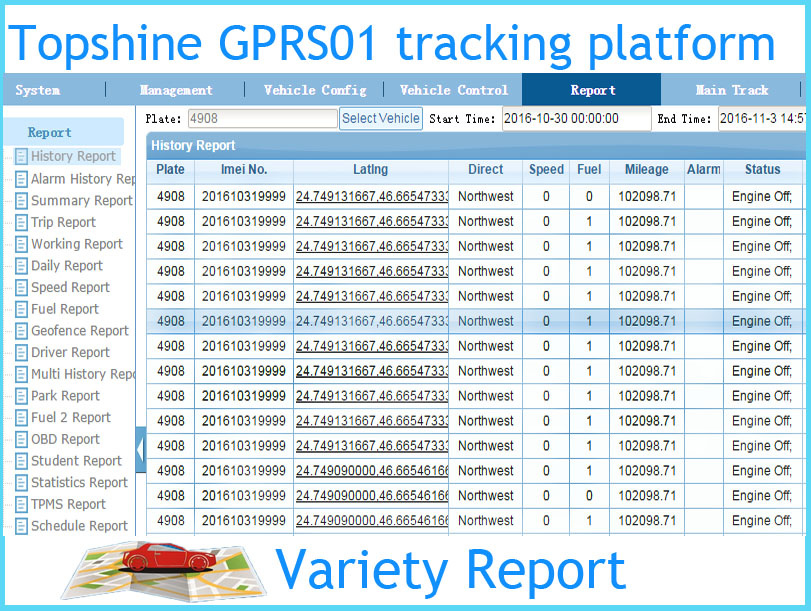Image resolution: width=811 pixels, height=611 pixels.
Task: Select the Report tab in the top bar
Action: [591, 90]
